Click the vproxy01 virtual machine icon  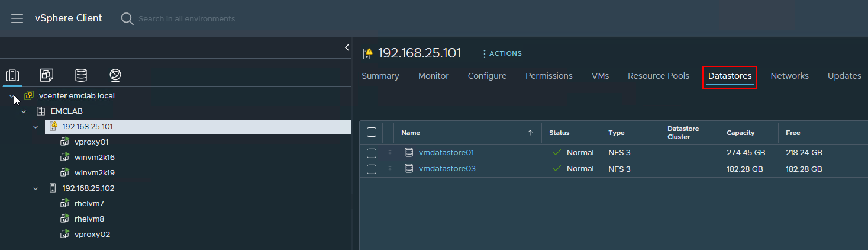tap(65, 142)
